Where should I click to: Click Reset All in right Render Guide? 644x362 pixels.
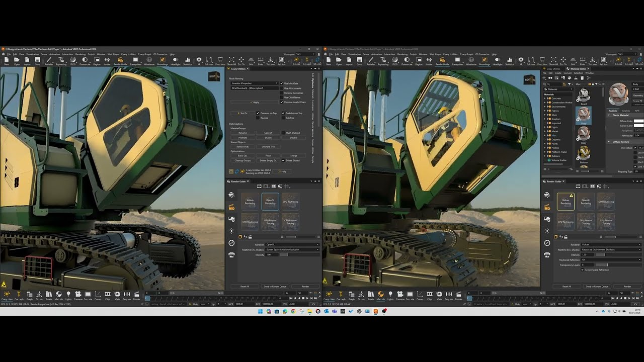pyautogui.click(x=567, y=286)
